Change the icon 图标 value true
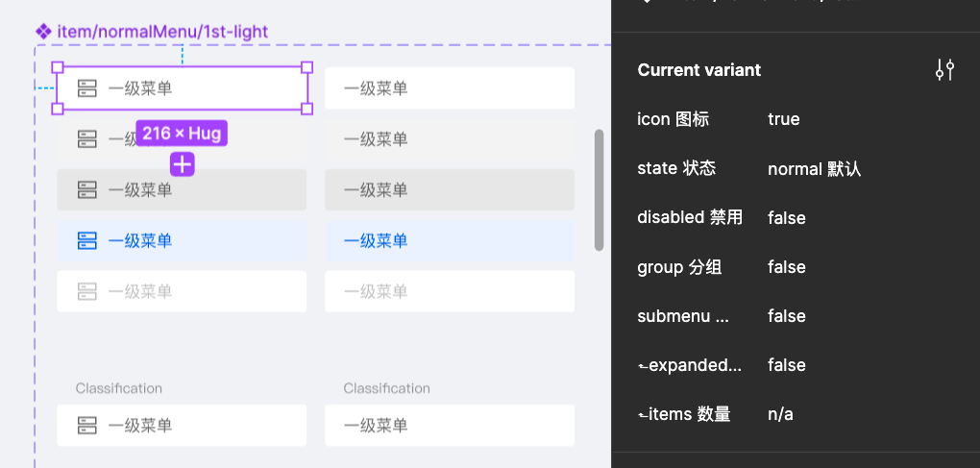980x468 pixels. click(784, 119)
